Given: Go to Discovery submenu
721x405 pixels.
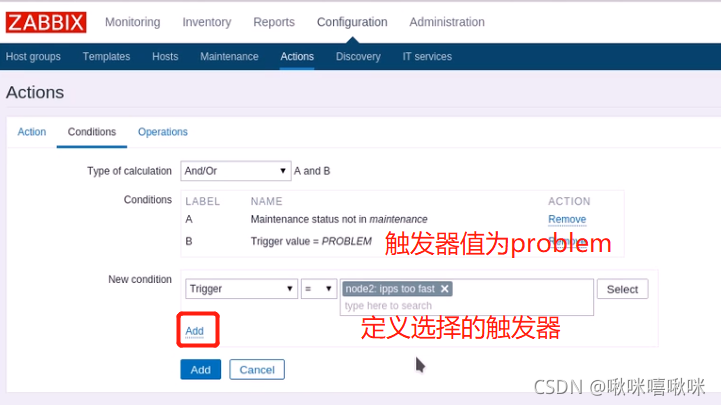Looking at the screenshot, I should 358,57.
